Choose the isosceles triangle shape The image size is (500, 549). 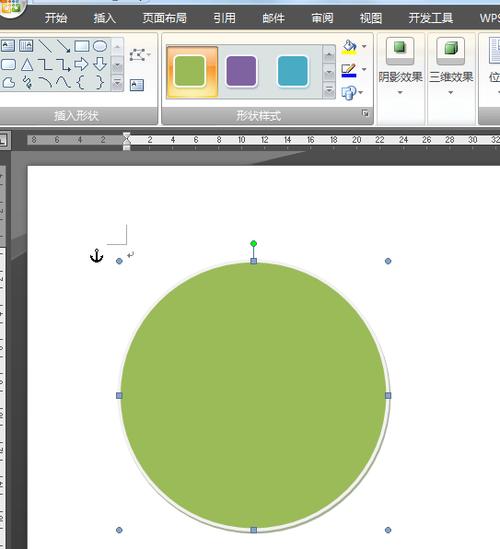(x=27, y=65)
